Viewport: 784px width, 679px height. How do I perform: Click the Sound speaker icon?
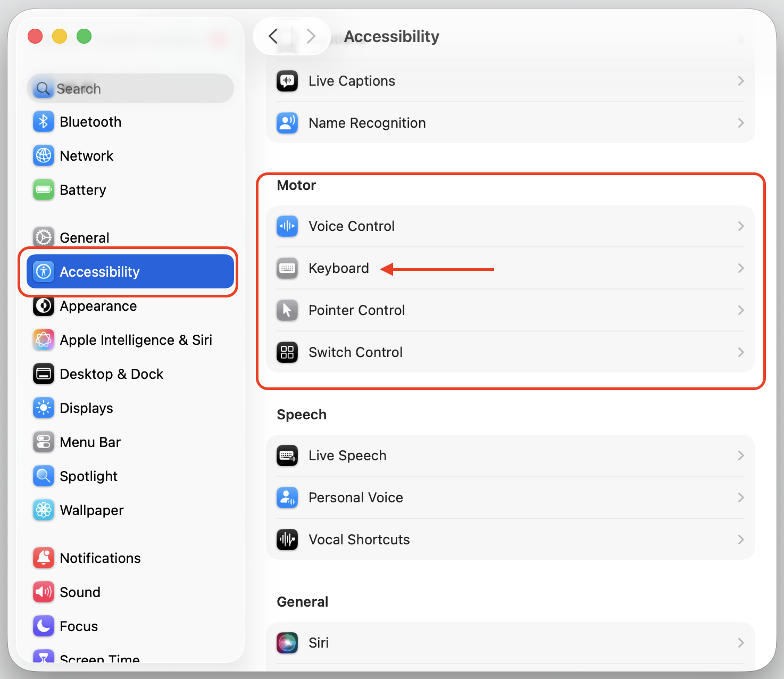(x=44, y=592)
